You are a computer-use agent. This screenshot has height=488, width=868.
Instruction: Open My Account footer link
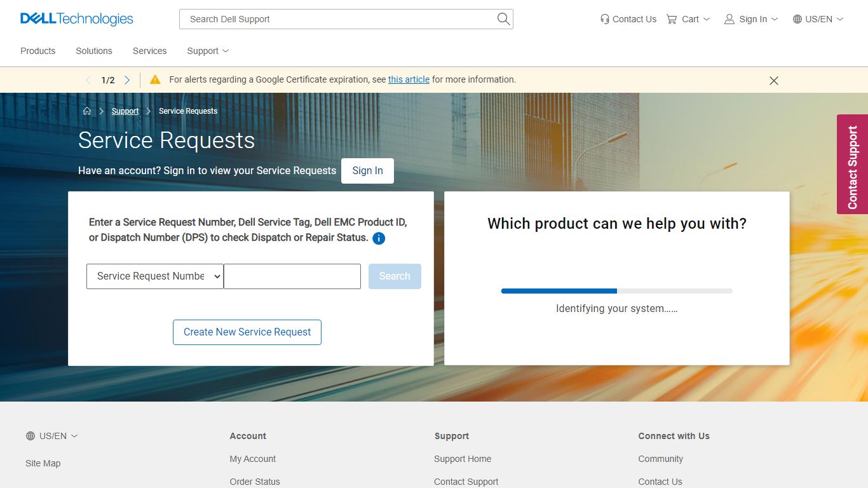tap(253, 459)
